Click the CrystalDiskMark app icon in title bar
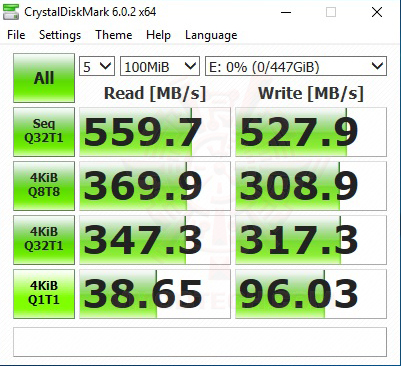This screenshot has width=401, height=366. coord(10,13)
